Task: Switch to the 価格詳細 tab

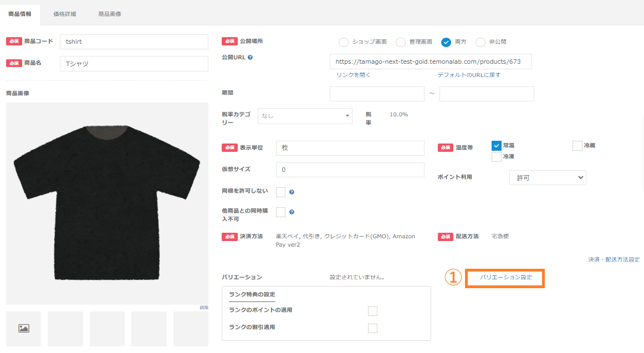Action: pyautogui.click(x=64, y=14)
